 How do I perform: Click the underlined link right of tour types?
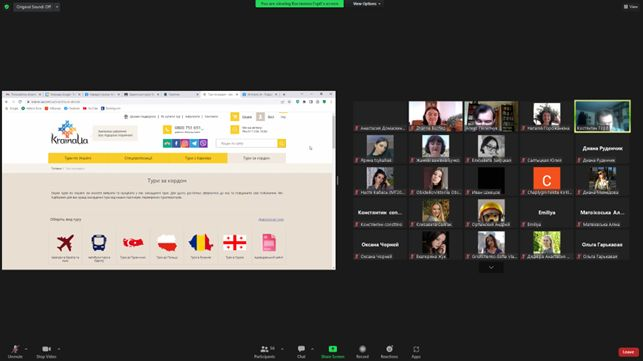[271, 219]
